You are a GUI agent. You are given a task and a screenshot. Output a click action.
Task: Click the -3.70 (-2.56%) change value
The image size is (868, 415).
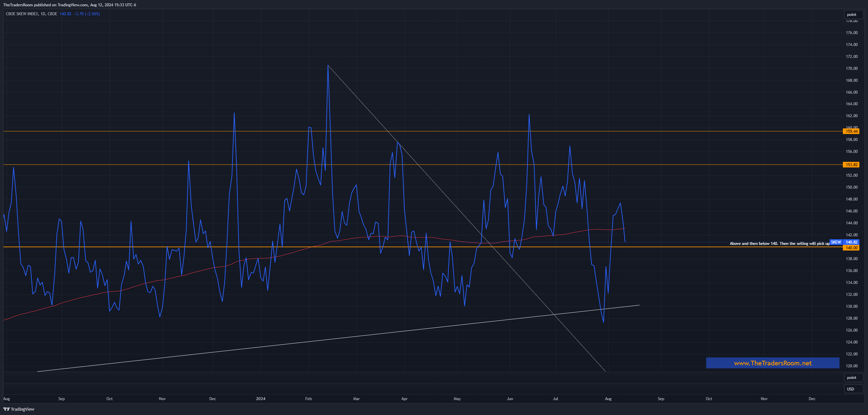coord(87,14)
